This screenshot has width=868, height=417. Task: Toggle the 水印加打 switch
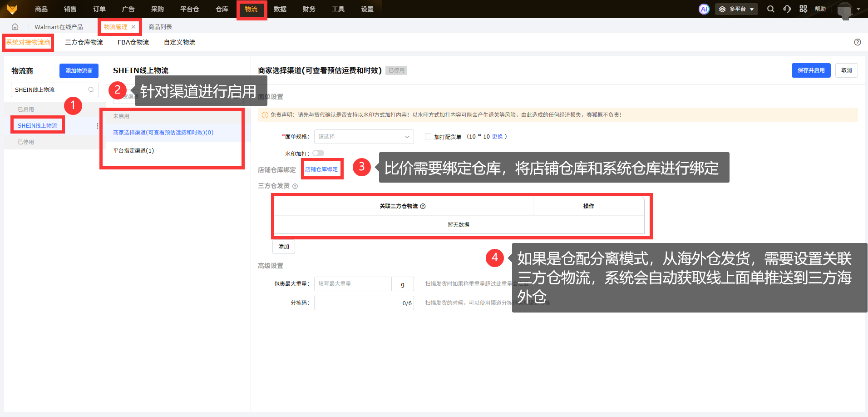coord(318,154)
